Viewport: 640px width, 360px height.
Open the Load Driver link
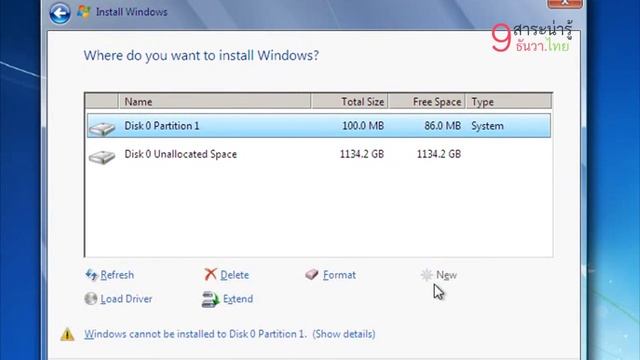point(126,299)
